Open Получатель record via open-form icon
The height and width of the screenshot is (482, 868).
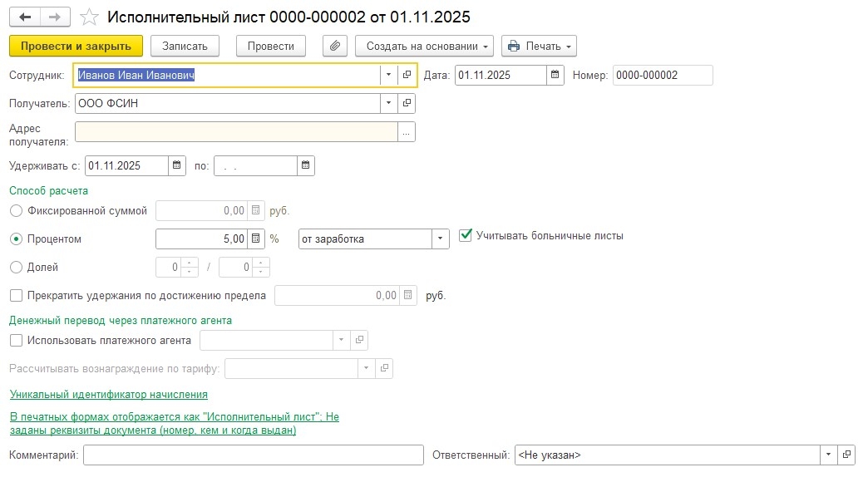click(x=407, y=104)
